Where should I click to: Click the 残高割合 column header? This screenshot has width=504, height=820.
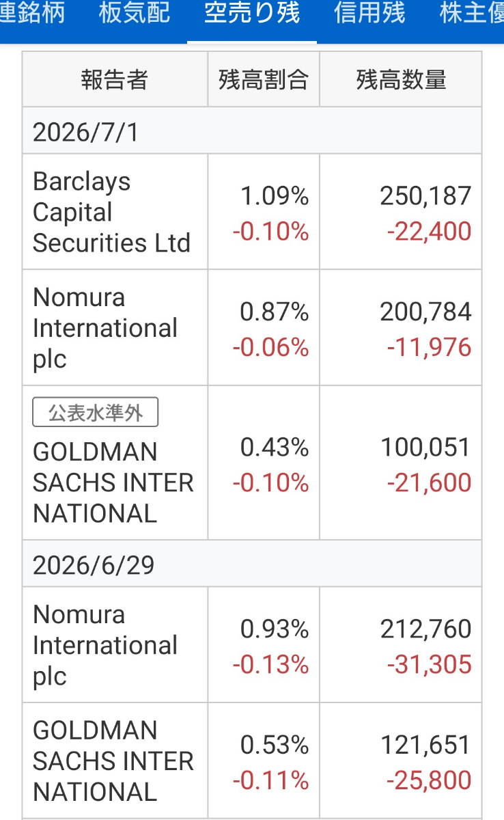264,79
